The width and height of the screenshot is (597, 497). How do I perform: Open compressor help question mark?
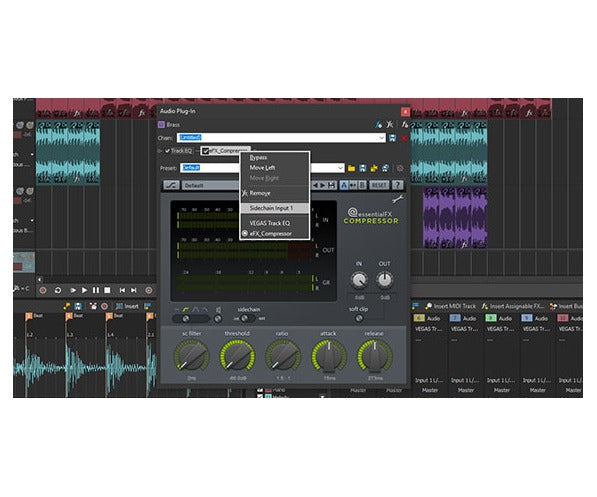[397, 185]
